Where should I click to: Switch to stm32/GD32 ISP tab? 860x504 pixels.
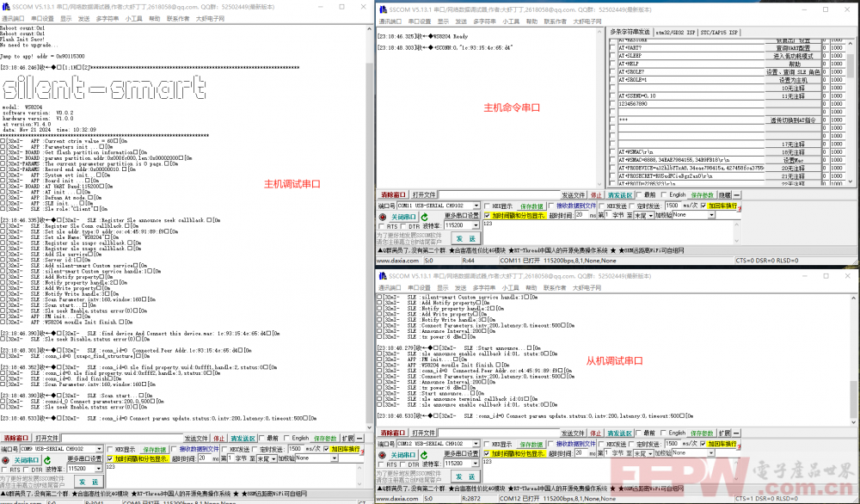click(x=676, y=33)
